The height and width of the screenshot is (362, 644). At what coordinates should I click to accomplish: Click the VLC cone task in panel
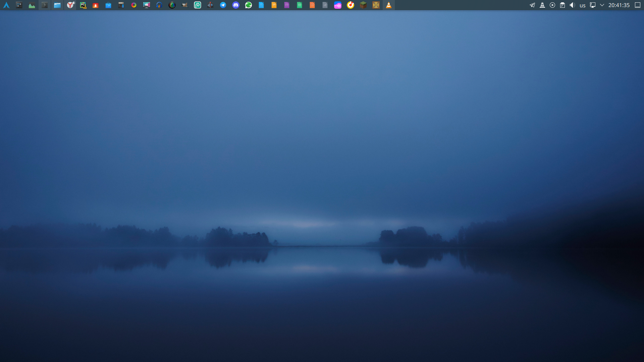click(389, 5)
